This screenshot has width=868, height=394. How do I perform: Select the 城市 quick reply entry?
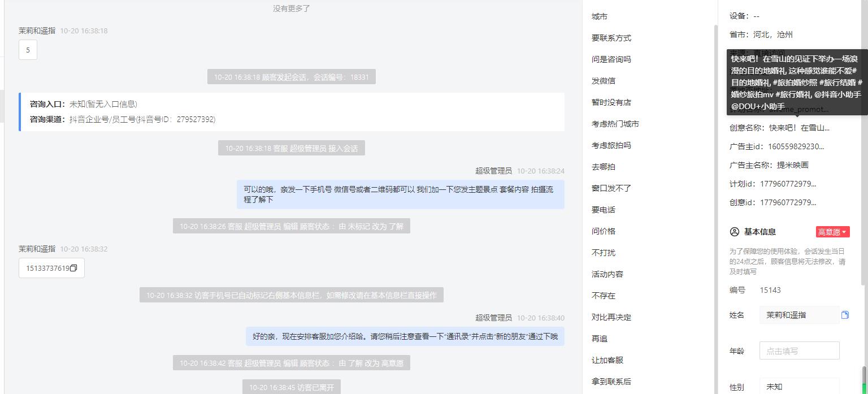click(600, 16)
